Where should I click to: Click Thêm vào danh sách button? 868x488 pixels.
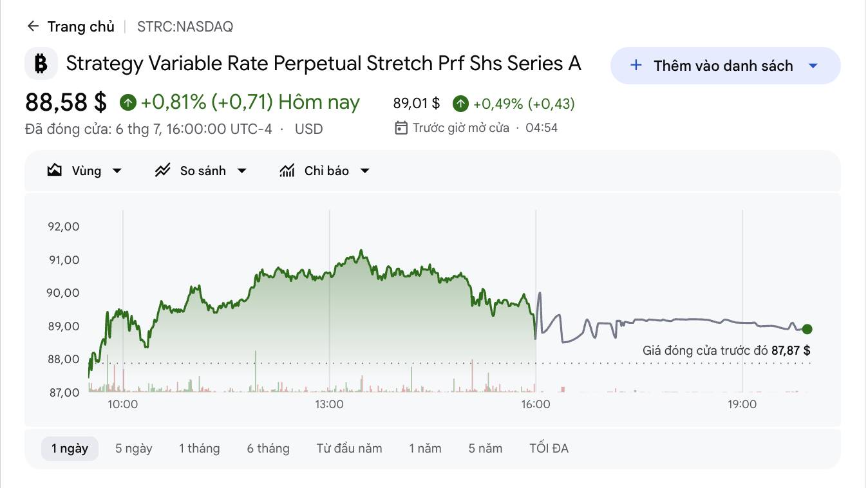point(725,66)
